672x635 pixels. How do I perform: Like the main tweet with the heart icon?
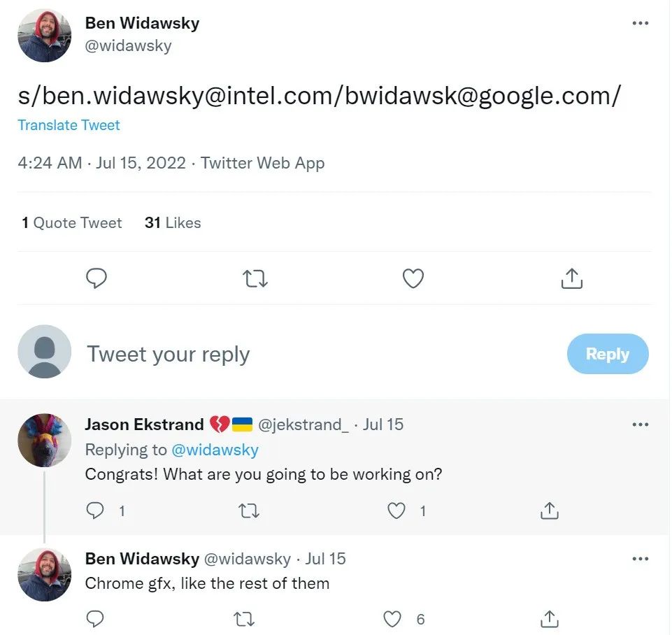click(x=413, y=278)
